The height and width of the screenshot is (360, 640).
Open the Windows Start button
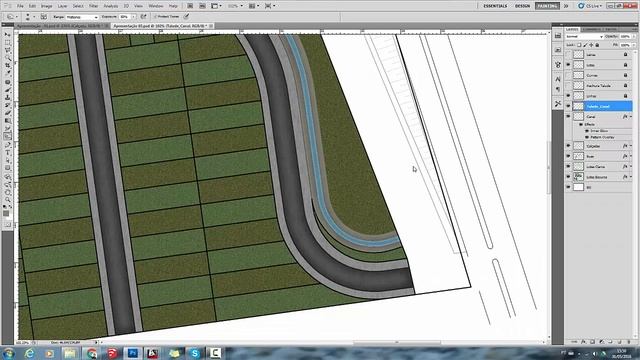tap(9, 353)
